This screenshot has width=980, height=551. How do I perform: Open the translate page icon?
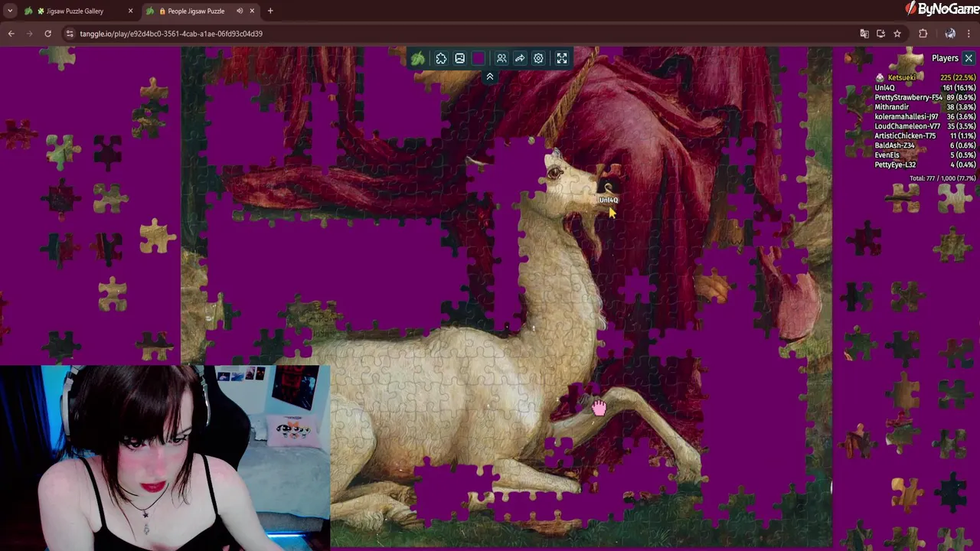(864, 34)
